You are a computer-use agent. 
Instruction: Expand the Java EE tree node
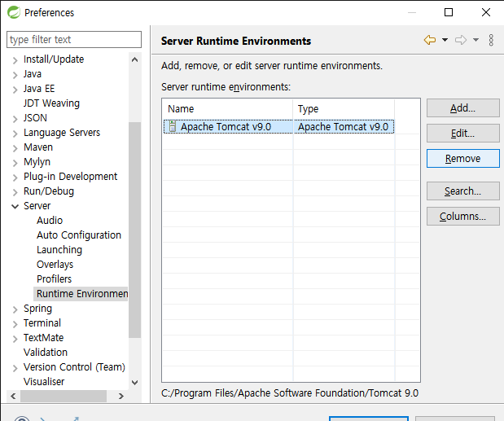(15, 90)
